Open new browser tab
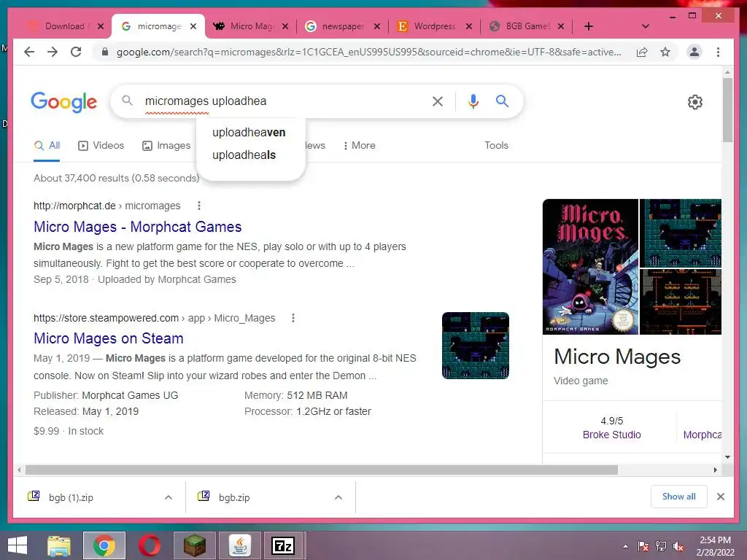The height and width of the screenshot is (560, 747). (589, 26)
